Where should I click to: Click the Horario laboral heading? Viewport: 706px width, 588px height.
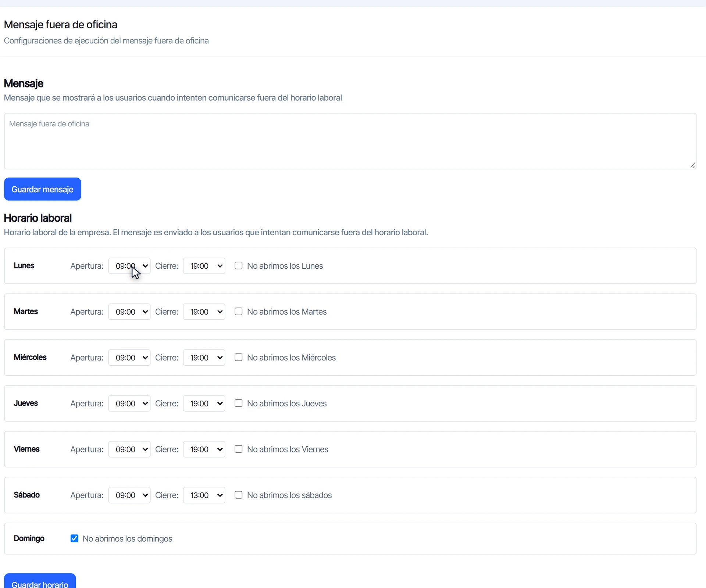click(x=38, y=218)
